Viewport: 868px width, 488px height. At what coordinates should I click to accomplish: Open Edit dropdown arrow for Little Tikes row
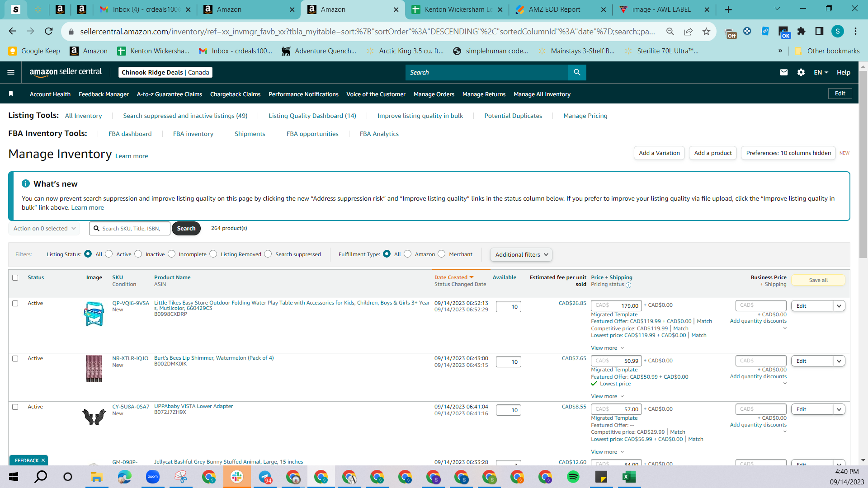pyautogui.click(x=840, y=306)
